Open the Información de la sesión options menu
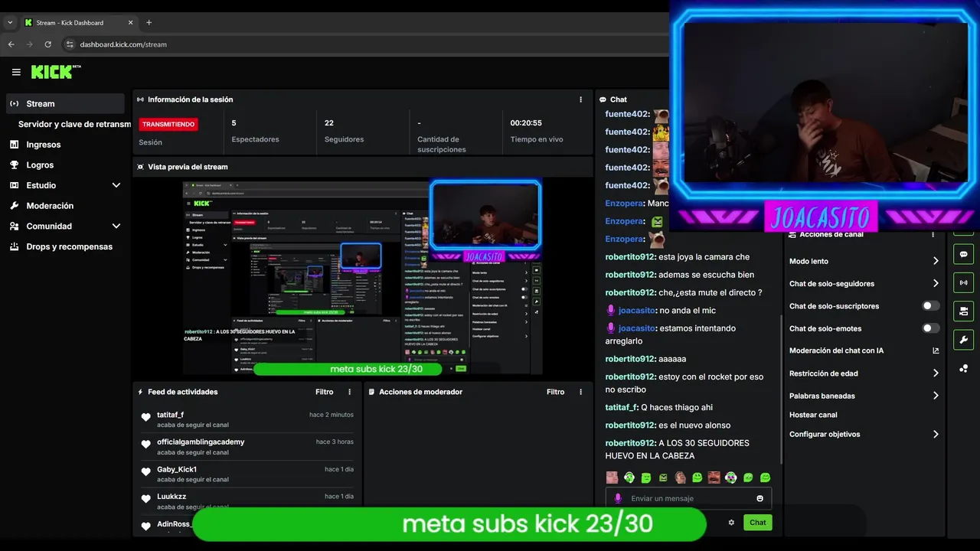Viewport: 980px width, 551px height. point(580,99)
